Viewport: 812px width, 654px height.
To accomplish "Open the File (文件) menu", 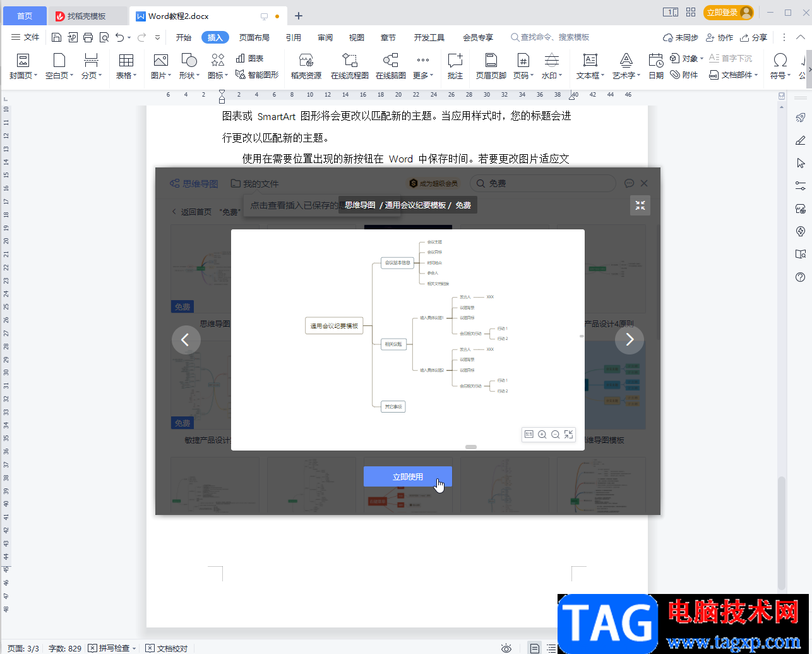I will (x=25, y=37).
